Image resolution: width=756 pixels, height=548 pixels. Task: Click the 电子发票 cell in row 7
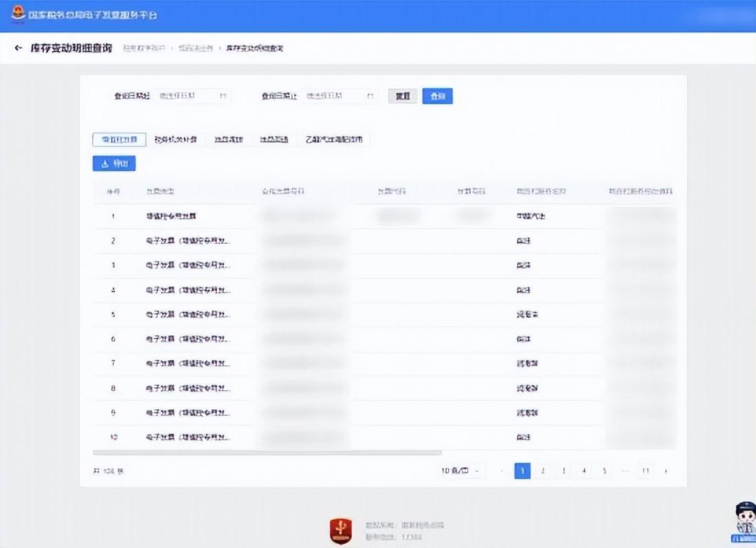tap(188, 363)
